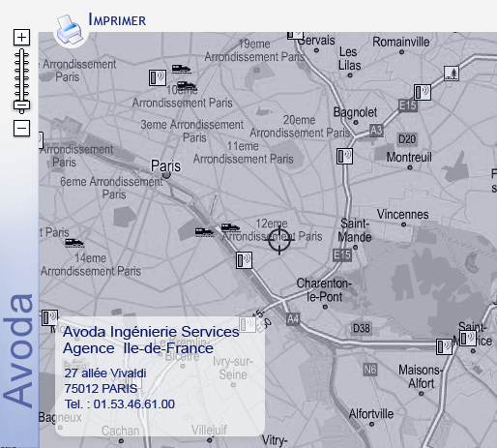
Task: Click the printer icon
Action: pyautogui.click(x=70, y=30)
